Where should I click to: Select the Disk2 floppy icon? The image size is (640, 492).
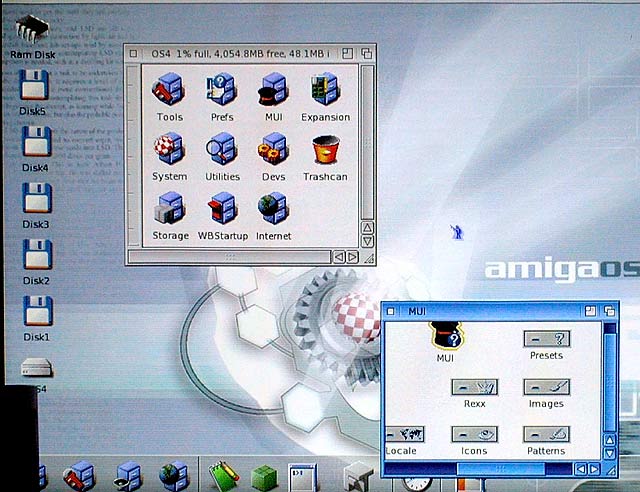[x=38, y=254]
